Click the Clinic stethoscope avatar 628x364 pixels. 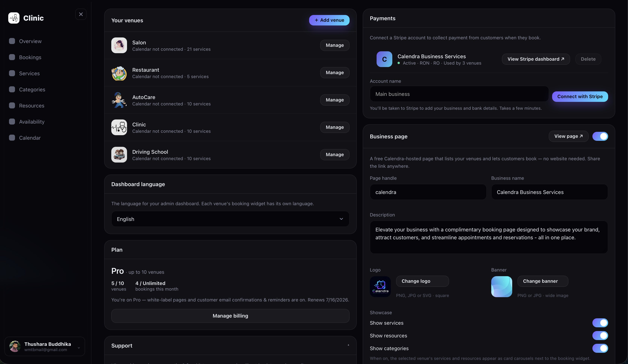[119, 127]
